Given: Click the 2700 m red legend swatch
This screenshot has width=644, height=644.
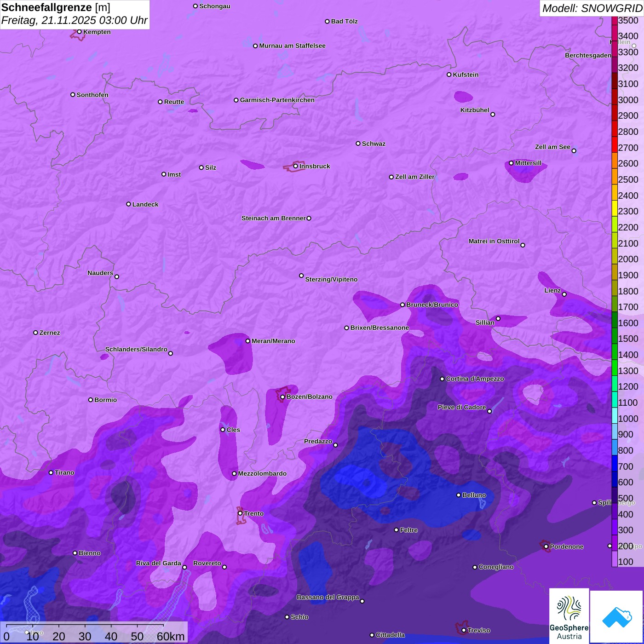Looking at the screenshot, I should click(x=615, y=144).
